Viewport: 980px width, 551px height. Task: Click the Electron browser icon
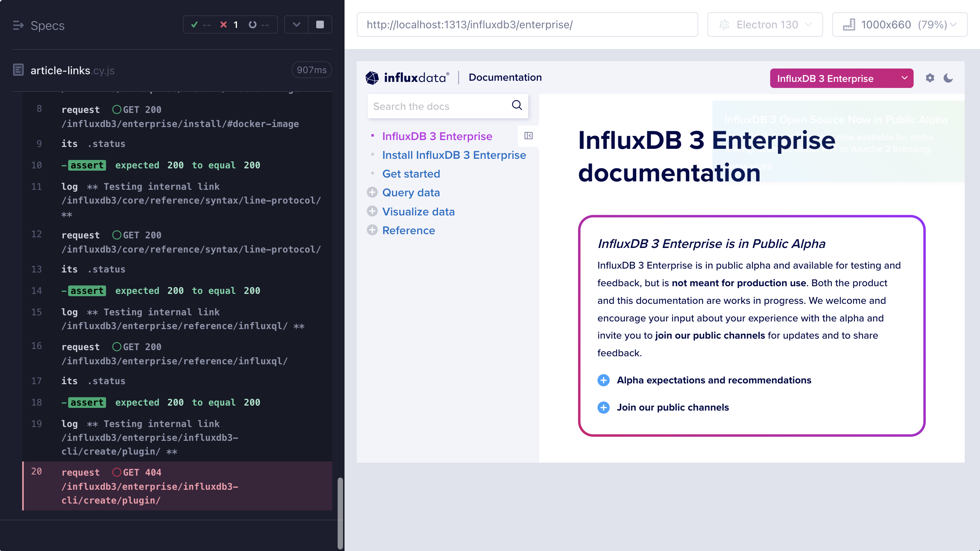click(724, 25)
